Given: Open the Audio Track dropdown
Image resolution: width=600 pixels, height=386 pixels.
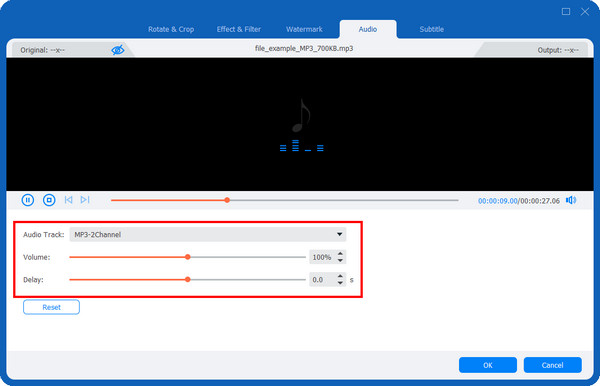Looking at the screenshot, I should point(207,235).
